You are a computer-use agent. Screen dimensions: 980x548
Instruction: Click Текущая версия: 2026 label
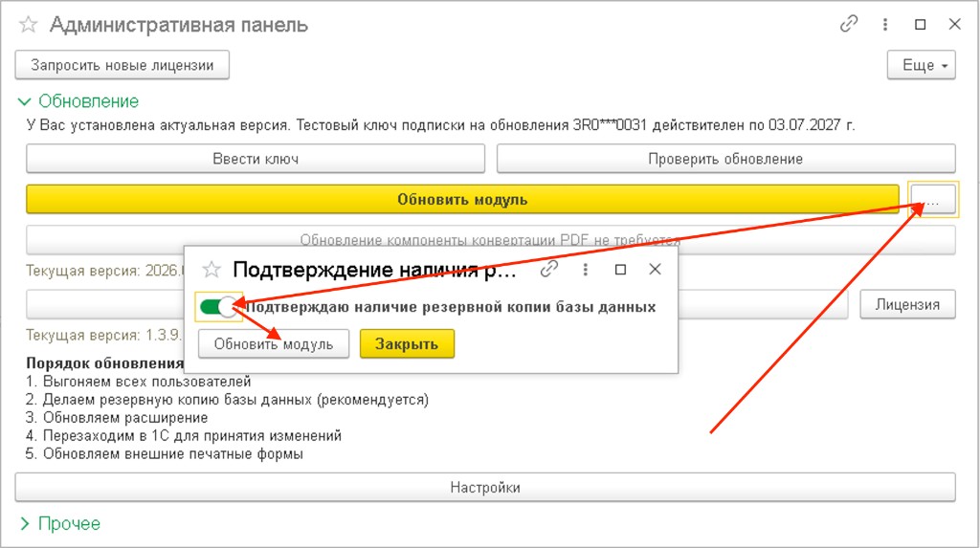[x=105, y=272]
